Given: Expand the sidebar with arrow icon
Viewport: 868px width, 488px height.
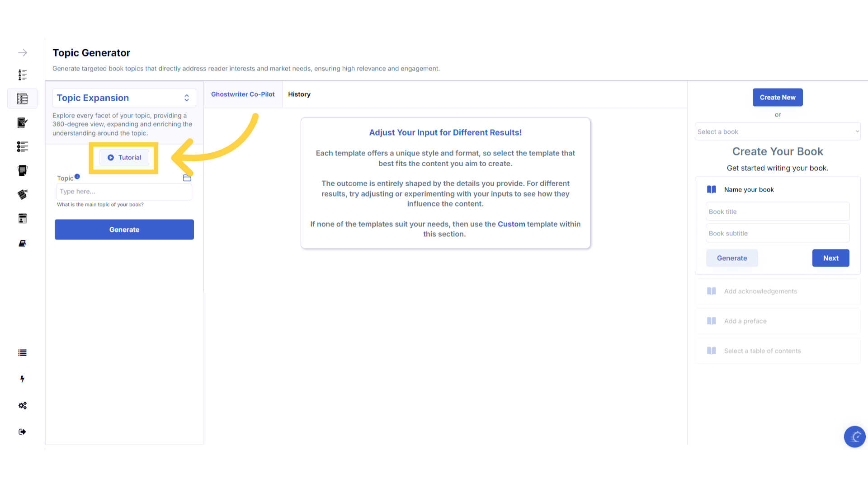Looking at the screenshot, I should (23, 53).
